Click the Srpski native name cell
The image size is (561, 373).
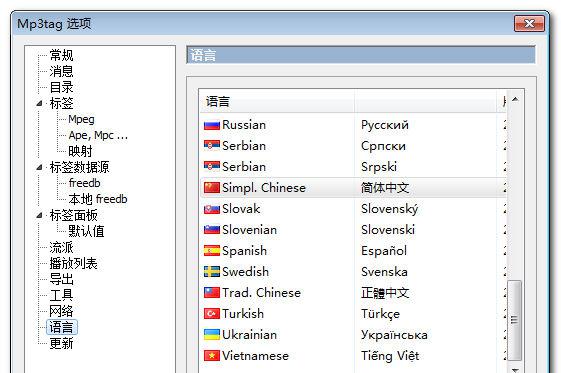379,167
